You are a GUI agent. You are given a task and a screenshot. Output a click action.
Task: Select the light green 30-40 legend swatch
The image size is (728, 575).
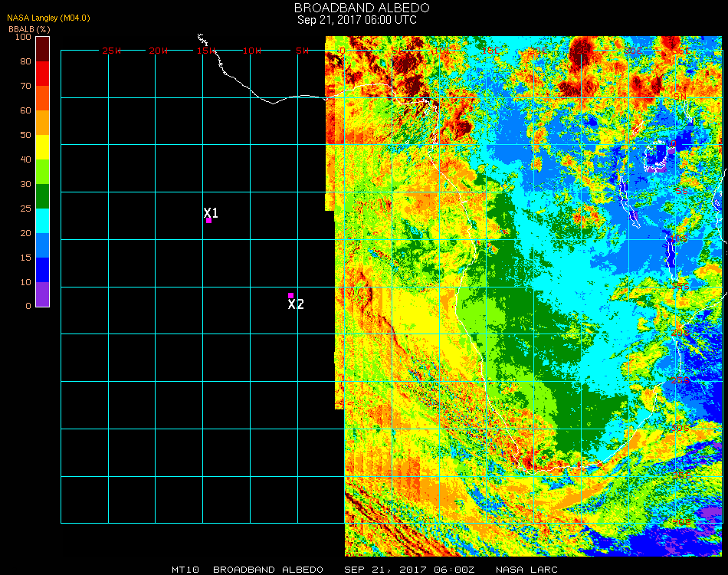[x=43, y=172]
